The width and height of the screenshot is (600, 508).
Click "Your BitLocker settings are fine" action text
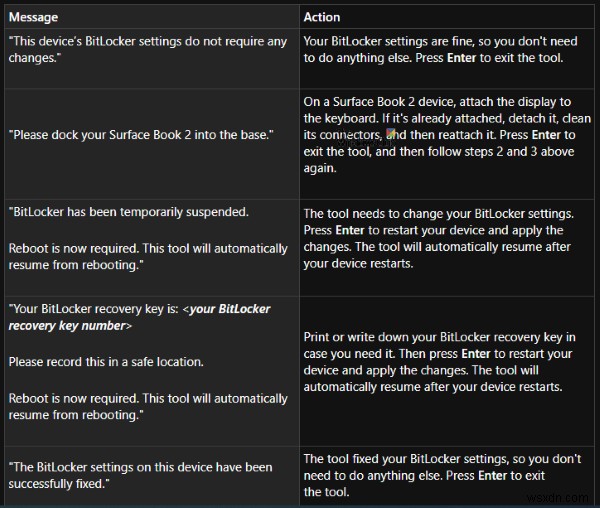click(390, 41)
